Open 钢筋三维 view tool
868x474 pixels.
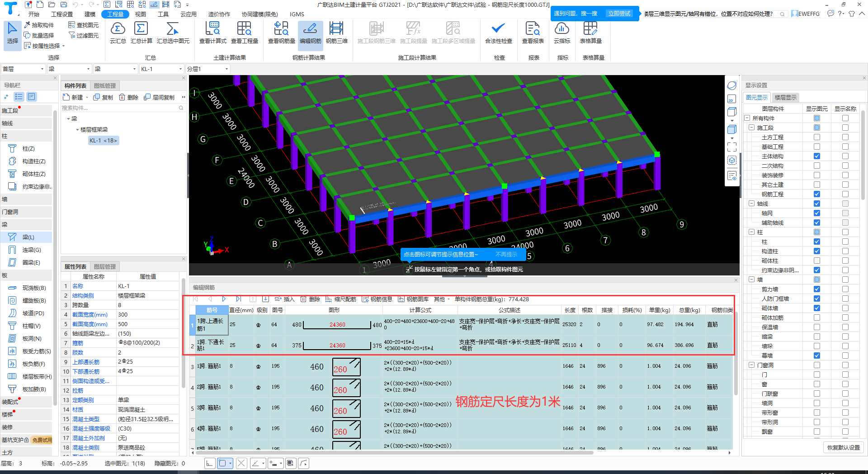click(x=336, y=33)
